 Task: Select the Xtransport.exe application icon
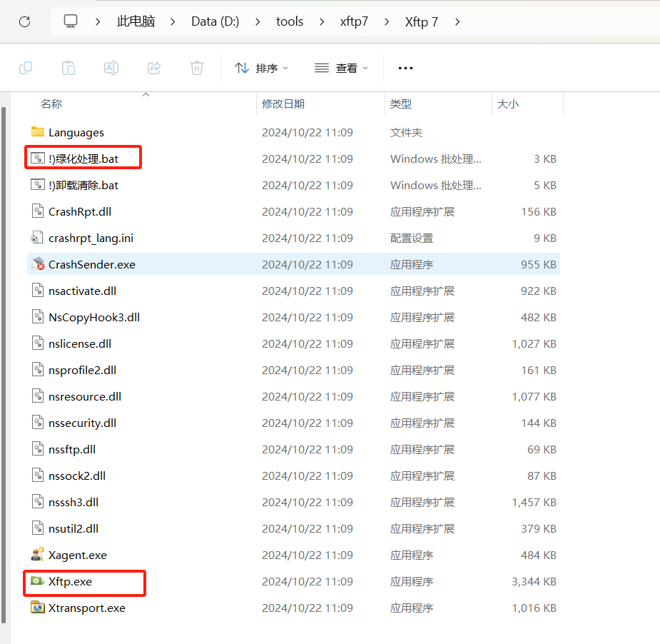[38, 608]
